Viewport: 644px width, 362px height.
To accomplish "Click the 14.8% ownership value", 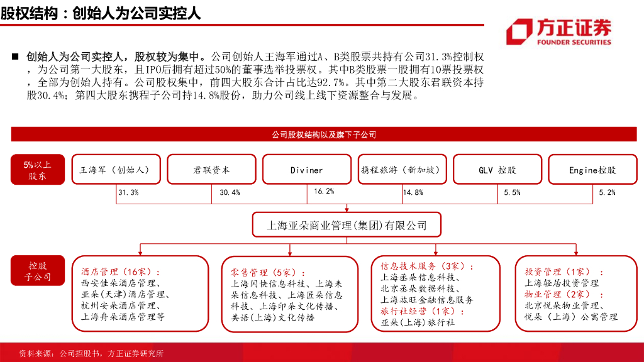I will (x=413, y=192).
